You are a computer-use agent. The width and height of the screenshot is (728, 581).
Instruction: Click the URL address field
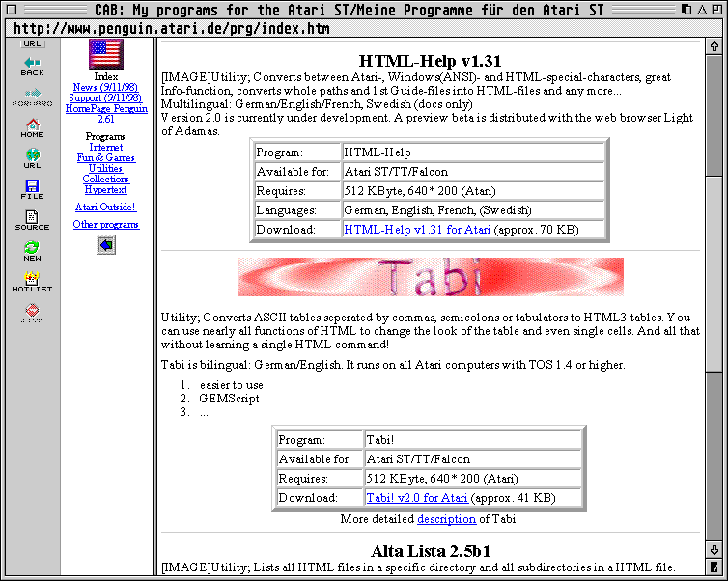(364, 29)
